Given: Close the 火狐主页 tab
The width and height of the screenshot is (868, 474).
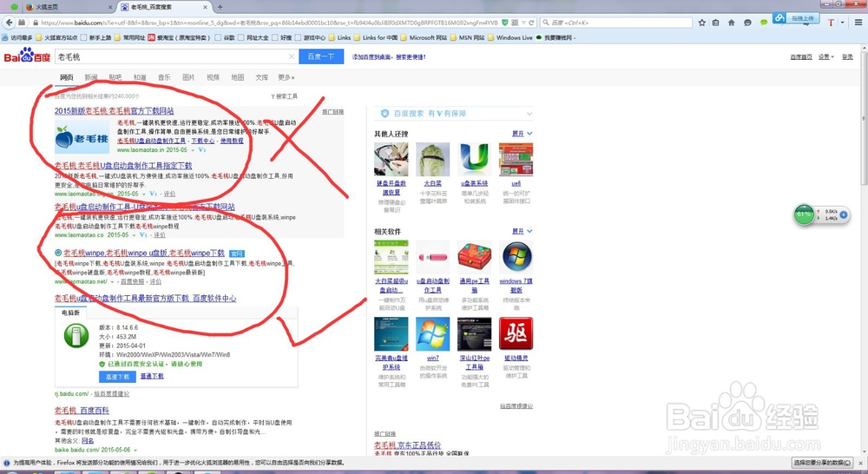Looking at the screenshot, I should (x=110, y=7).
